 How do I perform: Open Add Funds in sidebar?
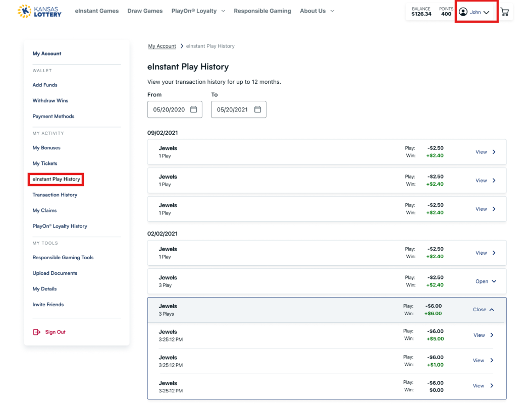pos(45,85)
